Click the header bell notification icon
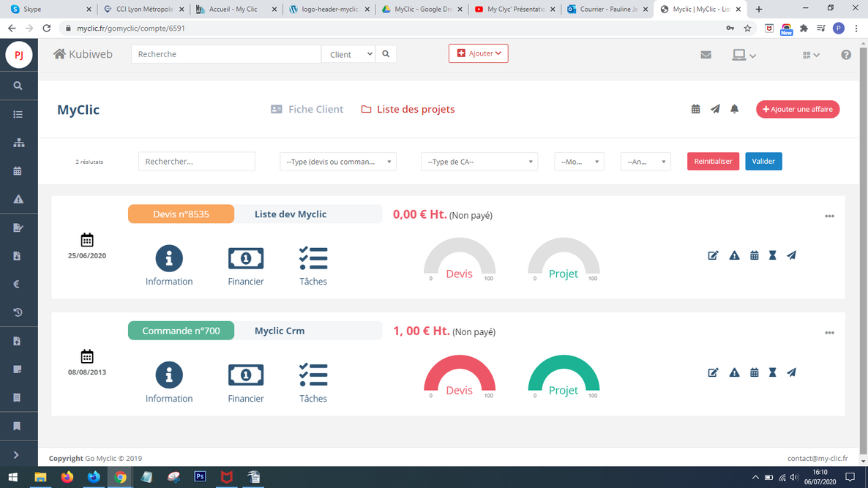 (735, 109)
